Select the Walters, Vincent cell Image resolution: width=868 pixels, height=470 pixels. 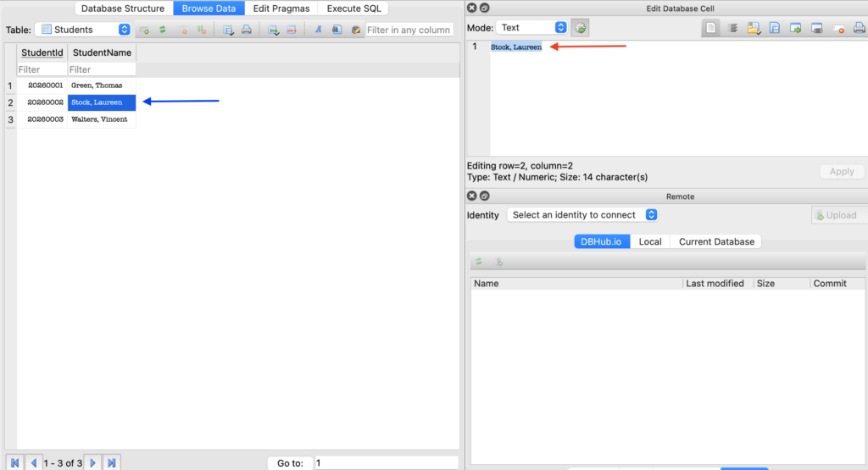coord(101,119)
